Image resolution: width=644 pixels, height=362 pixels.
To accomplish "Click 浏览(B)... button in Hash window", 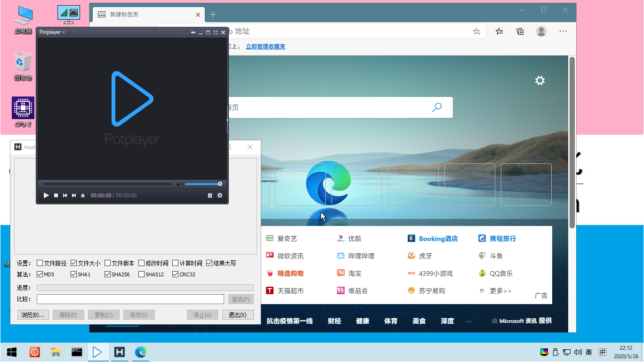I will [33, 315].
